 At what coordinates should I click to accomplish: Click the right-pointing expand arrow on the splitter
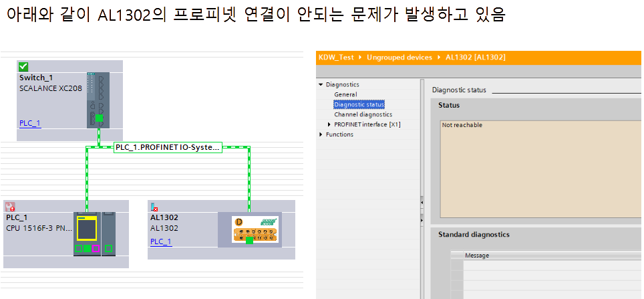point(422,221)
